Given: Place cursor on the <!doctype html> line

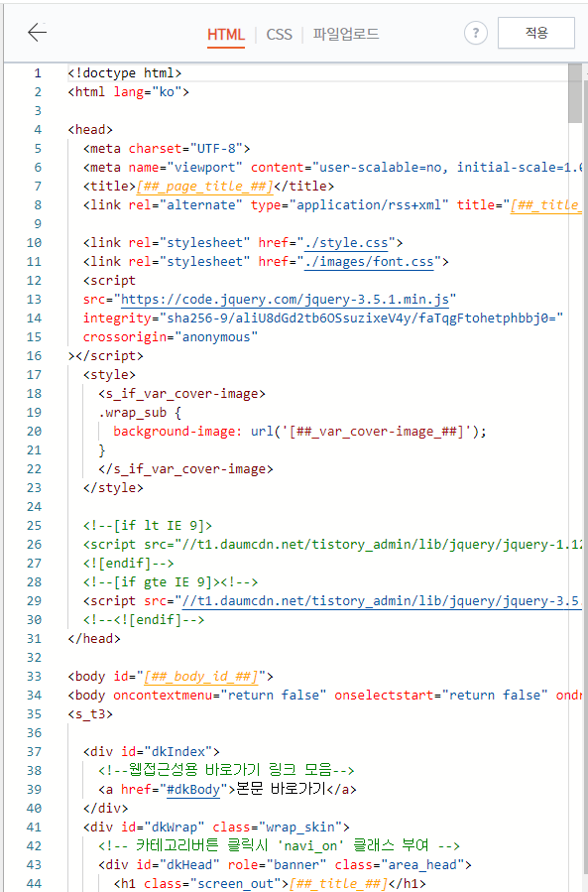Looking at the screenshot, I should (125, 72).
